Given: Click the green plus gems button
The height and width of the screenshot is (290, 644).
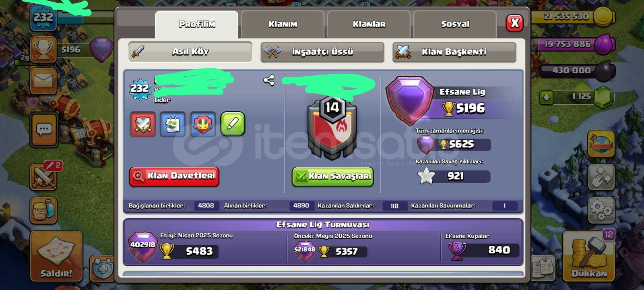Looking at the screenshot, I should click(547, 97).
